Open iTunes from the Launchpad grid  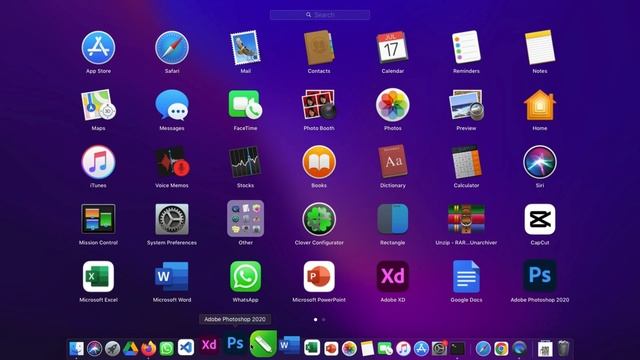coord(98,162)
